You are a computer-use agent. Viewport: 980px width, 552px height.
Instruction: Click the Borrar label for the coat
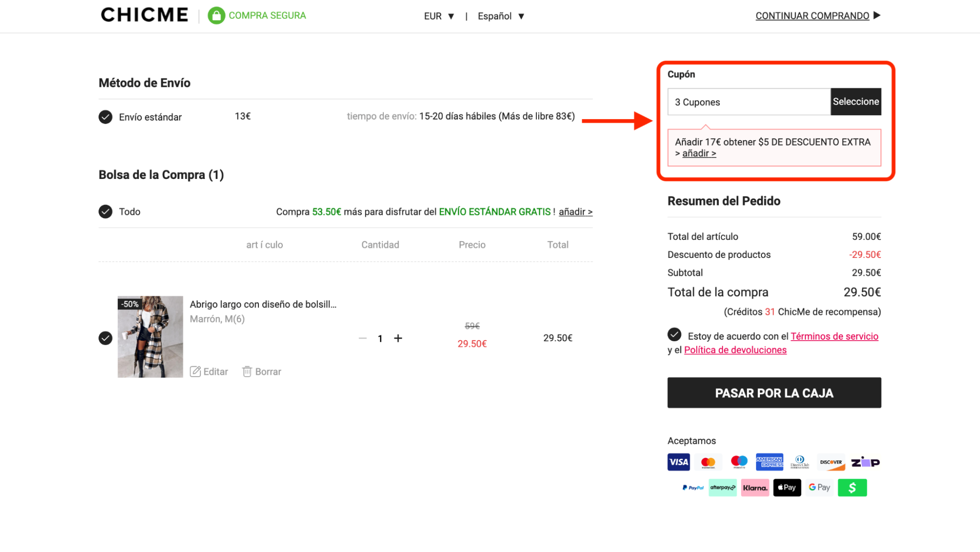tap(268, 372)
